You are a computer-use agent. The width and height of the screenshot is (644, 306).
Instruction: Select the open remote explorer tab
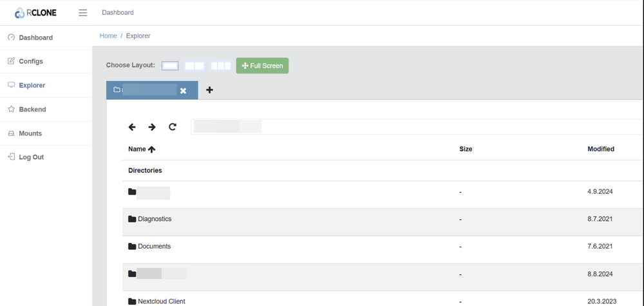[152, 90]
